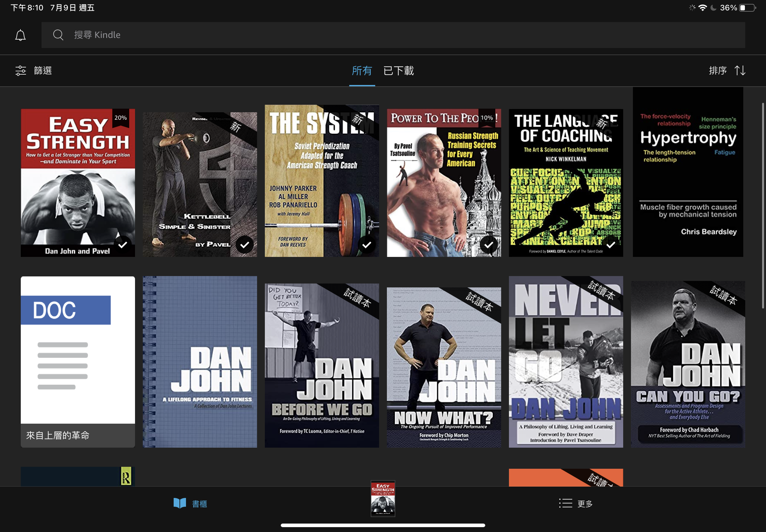Screen dimensions: 766x532
Task: Tap the checkmark on Kettlebell Simple & Sinister
Action: pos(244,245)
